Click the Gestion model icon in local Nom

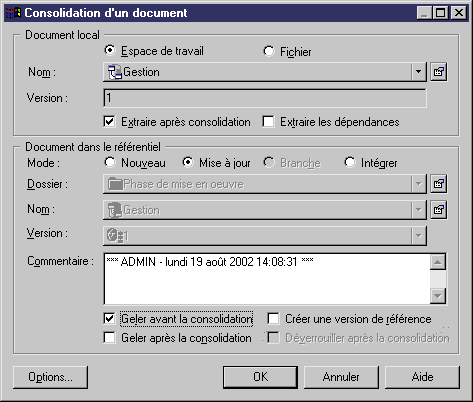[x=115, y=72]
